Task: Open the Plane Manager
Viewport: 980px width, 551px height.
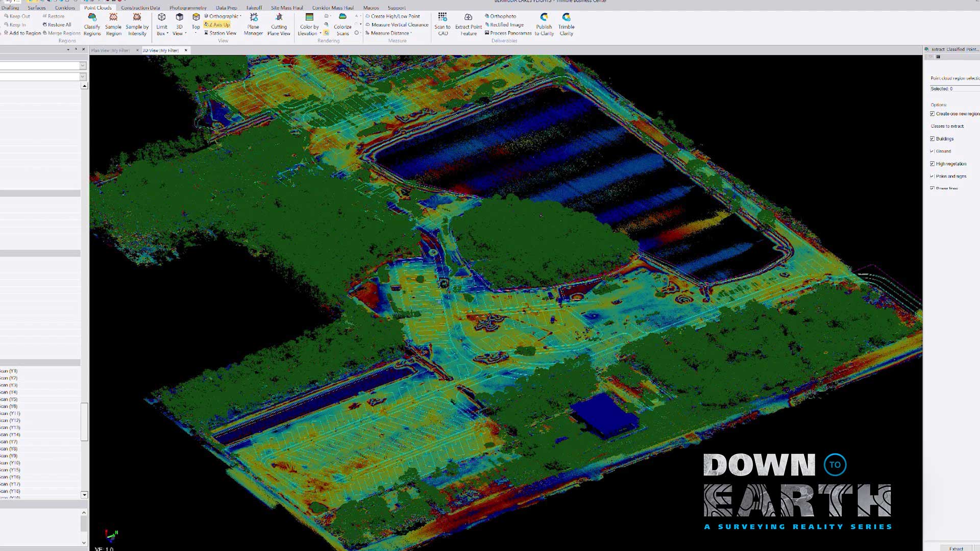Action: tap(253, 24)
